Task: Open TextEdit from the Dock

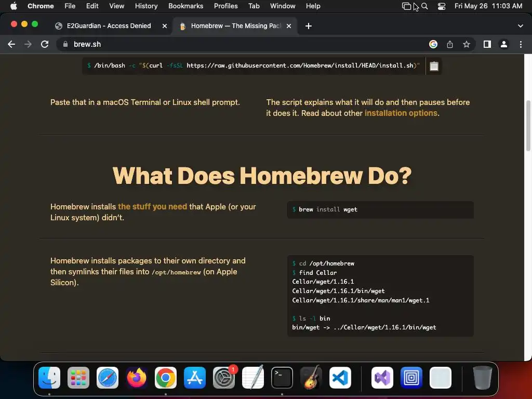Action: pyautogui.click(x=253, y=378)
